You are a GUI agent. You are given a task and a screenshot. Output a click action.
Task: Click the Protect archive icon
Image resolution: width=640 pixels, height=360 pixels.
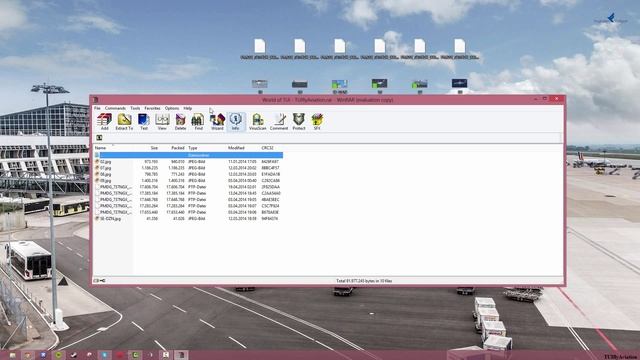point(299,122)
